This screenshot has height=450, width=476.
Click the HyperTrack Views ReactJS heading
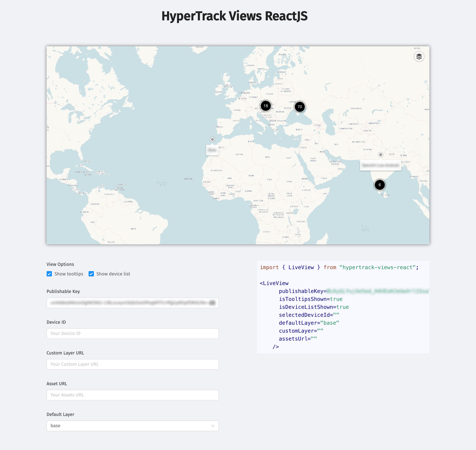coord(235,16)
